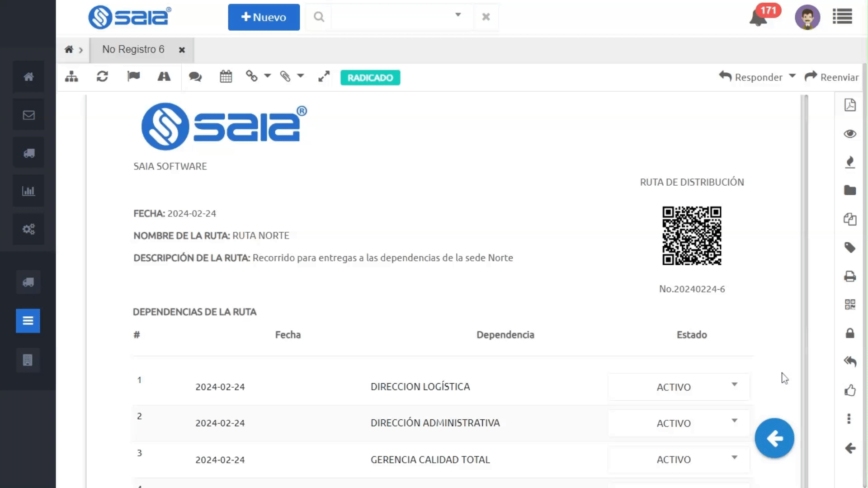868x488 pixels.
Task: Open the Responder dropdown arrow
Action: [792, 76]
